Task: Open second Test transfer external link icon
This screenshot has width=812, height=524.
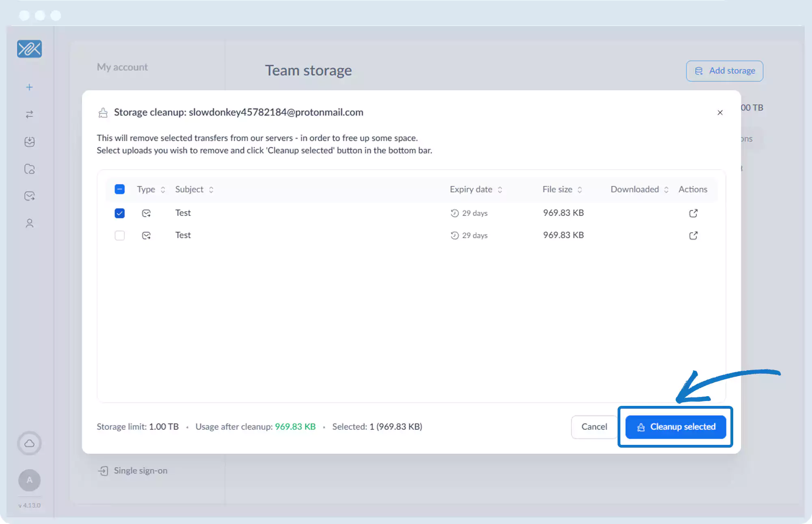Action: [x=693, y=235]
